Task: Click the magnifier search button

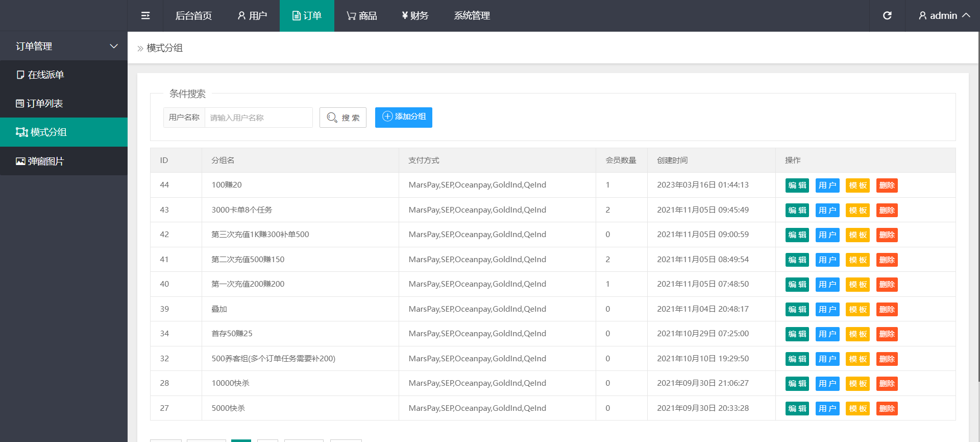Action: pos(342,118)
